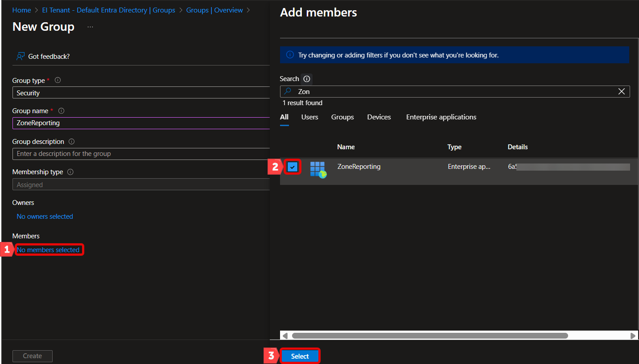
Task: Click the Type column header
Action: tap(454, 147)
